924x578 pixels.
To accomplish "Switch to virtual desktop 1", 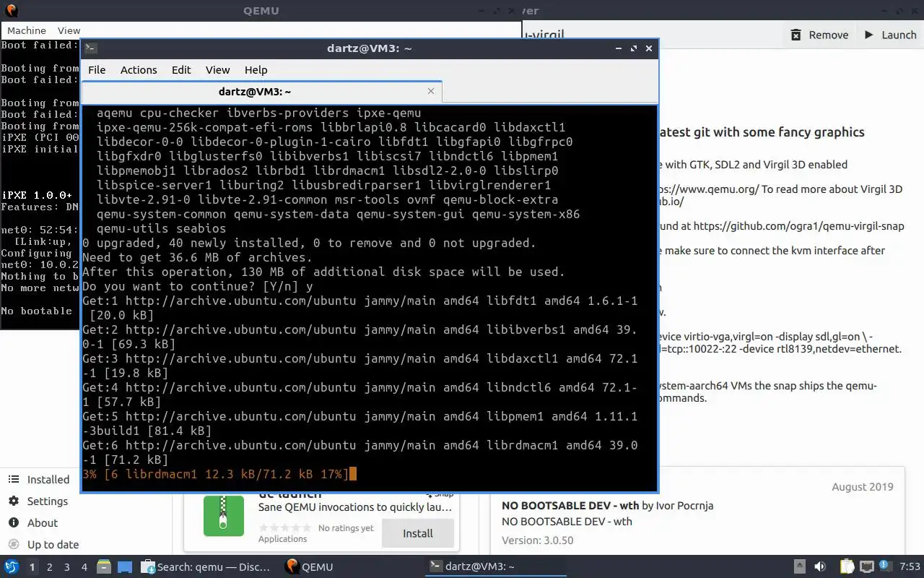I will pos(32,567).
